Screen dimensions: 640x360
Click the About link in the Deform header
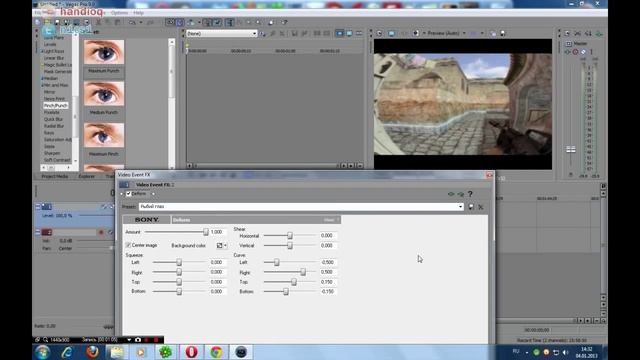pyautogui.click(x=329, y=220)
